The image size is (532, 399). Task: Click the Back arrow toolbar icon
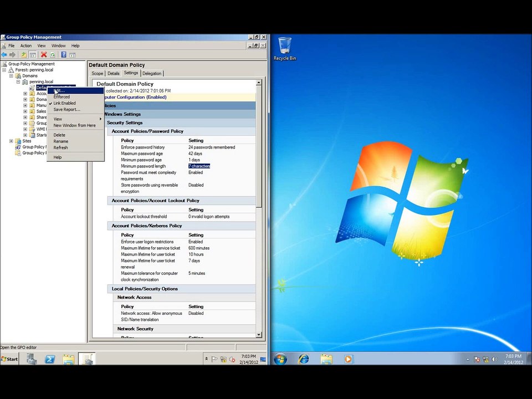coord(4,55)
